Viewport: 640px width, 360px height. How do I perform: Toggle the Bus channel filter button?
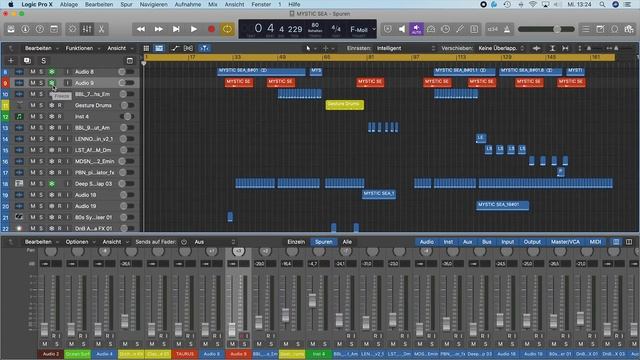point(487,242)
